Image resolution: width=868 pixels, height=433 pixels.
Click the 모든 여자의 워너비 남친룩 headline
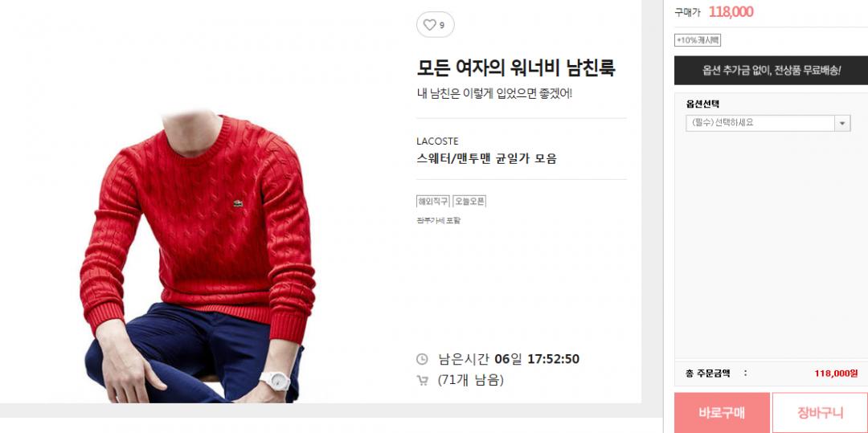[x=516, y=68]
